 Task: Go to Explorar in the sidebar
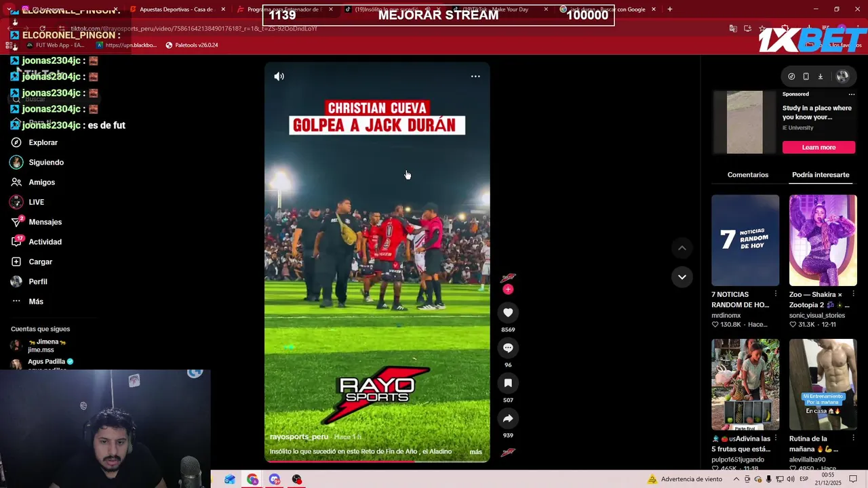coord(43,142)
